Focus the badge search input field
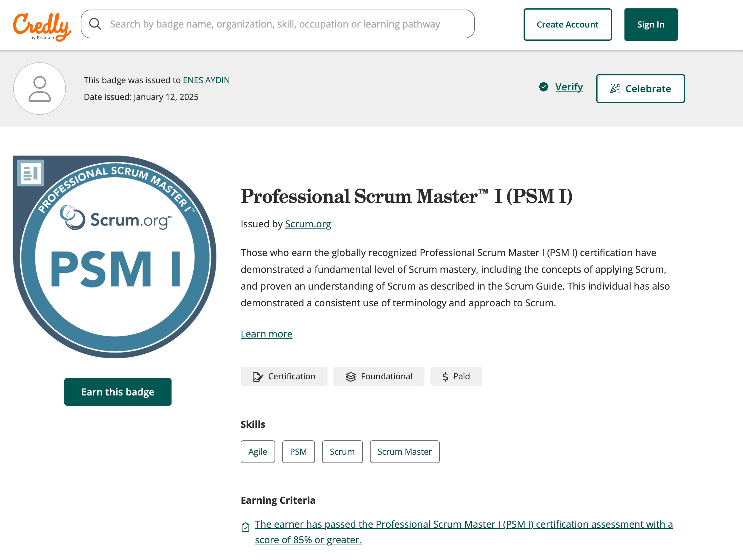 278,24
